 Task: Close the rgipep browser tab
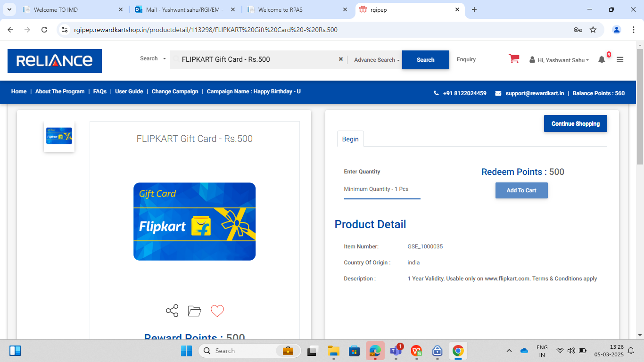click(x=457, y=9)
